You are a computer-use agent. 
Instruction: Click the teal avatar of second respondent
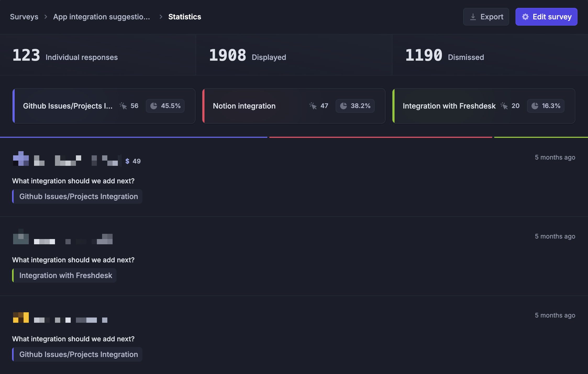tap(21, 236)
